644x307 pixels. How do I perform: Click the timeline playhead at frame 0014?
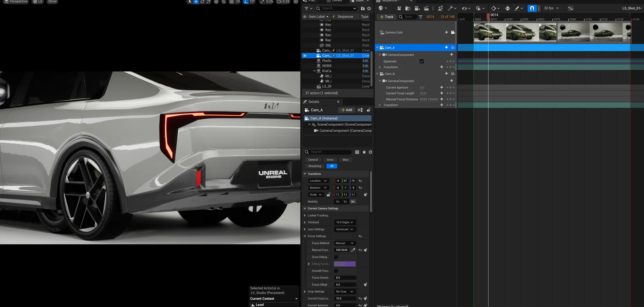point(488,16)
